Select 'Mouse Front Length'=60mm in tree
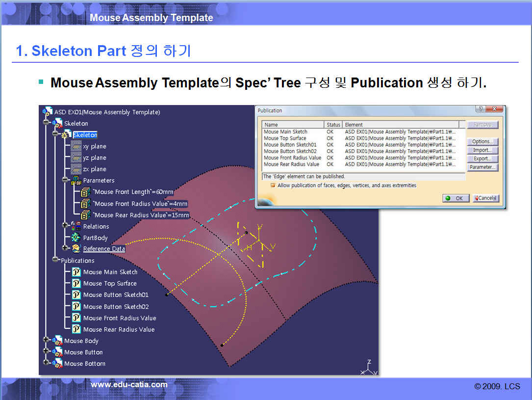This screenshot has width=532, height=400. tap(133, 192)
